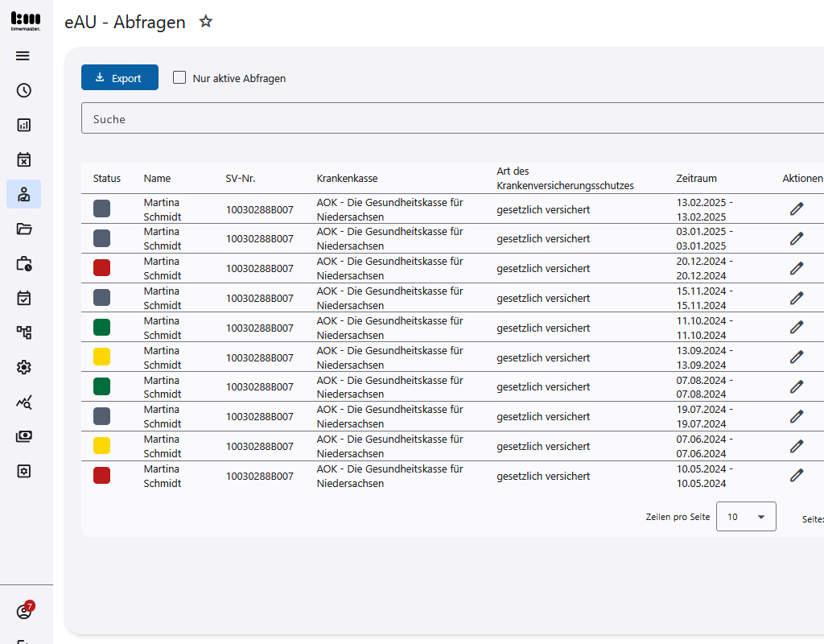Viewport: 824px width, 644px height.
Task: Open the Zeilen pro Seite dropdown
Action: [x=746, y=517]
